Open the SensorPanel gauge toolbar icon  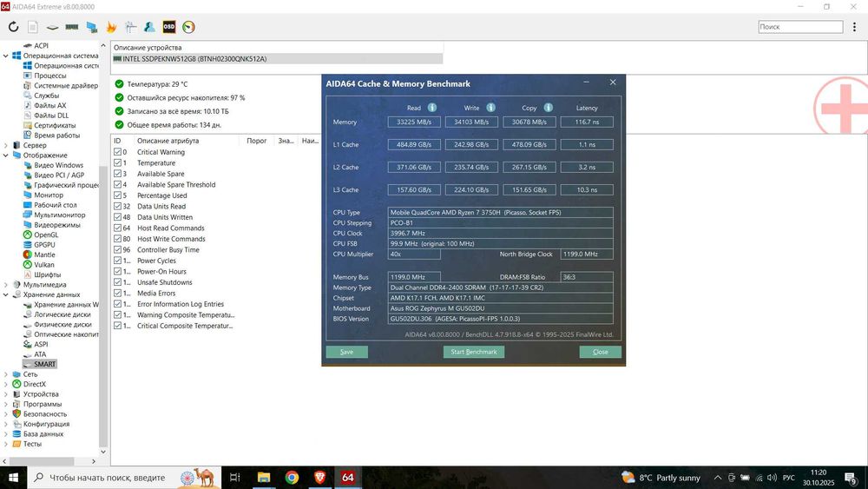tap(188, 27)
